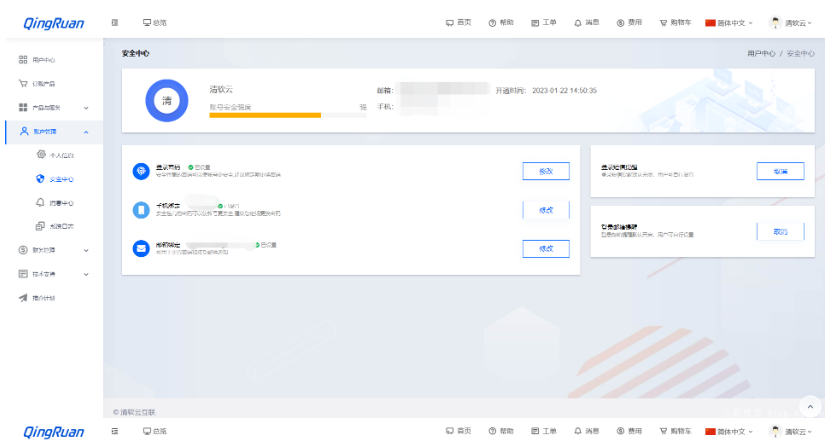Click 取消 button for login email reminder
The height and width of the screenshot is (446, 837).
[780, 232]
